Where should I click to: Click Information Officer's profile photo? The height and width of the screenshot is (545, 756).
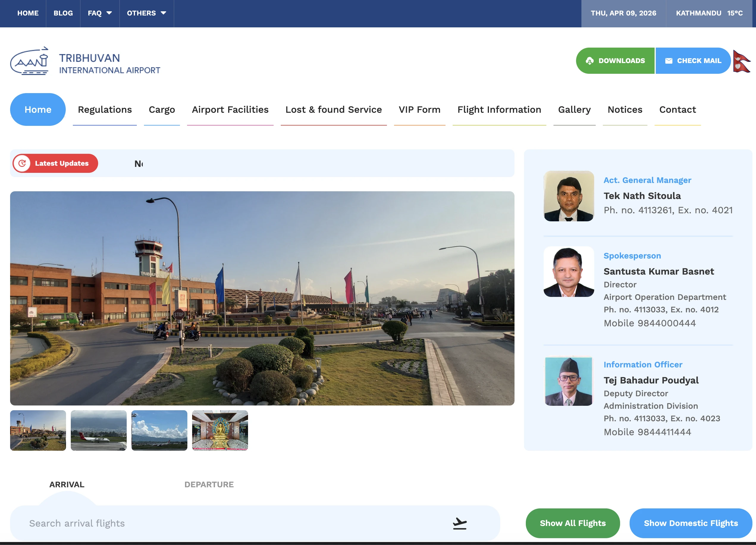pos(568,381)
